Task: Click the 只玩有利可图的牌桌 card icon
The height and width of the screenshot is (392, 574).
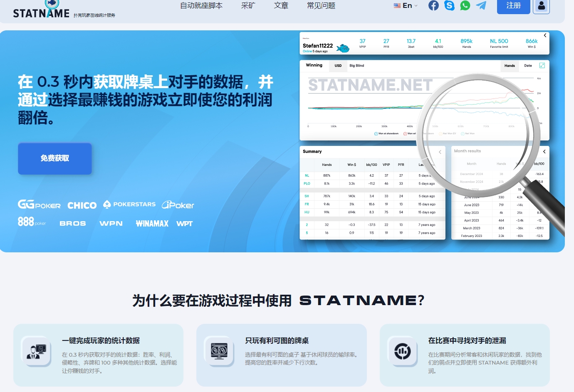Action: 219,352
